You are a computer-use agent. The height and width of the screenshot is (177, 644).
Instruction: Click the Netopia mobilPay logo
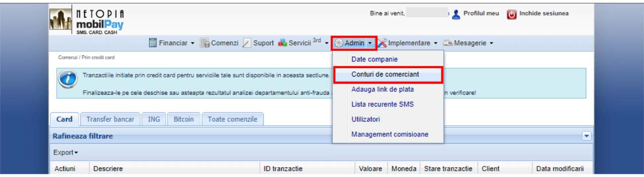click(88, 20)
